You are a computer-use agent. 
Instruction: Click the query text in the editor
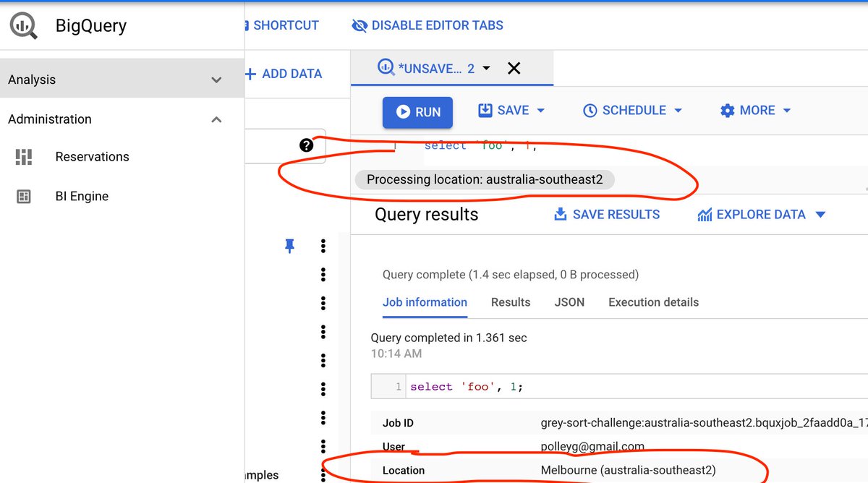click(480, 145)
